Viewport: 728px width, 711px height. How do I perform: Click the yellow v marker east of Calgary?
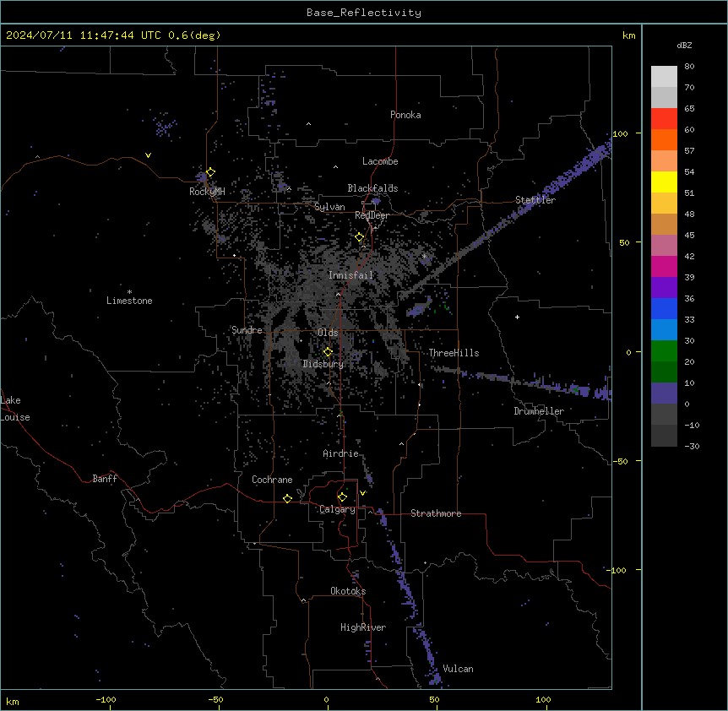(x=362, y=493)
